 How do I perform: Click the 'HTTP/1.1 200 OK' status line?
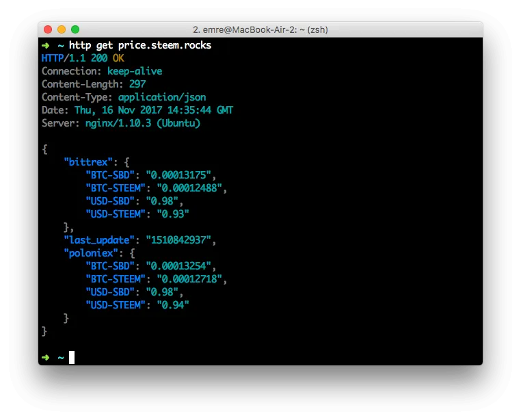coord(83,58)
